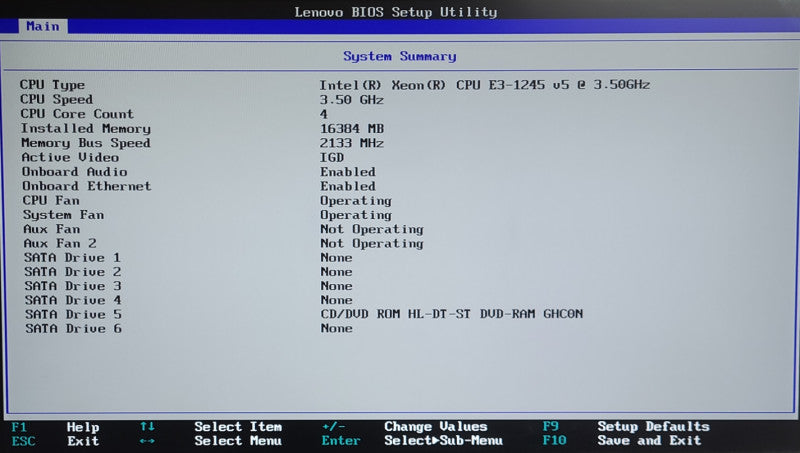The width and height of the screenshot is (800, 453).
Task: Click the Lenovo BIOS Setup Utility title
Action: click(395, 12)
